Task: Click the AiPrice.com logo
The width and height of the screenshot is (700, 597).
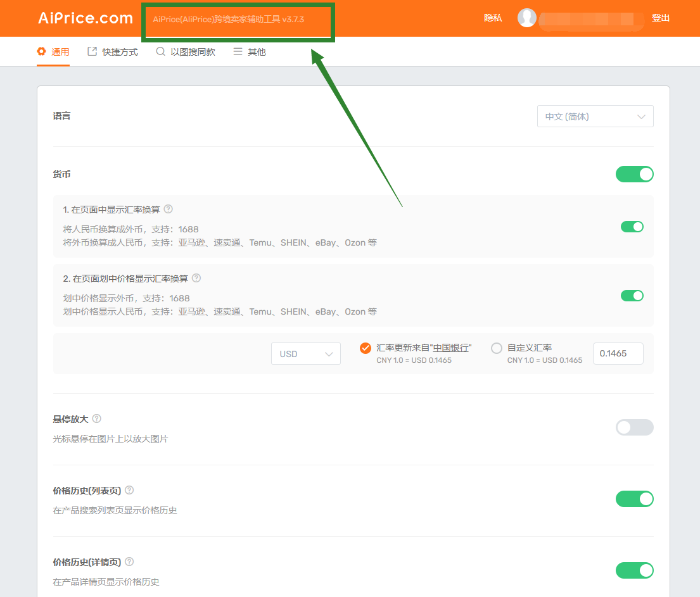Action: 85,18
